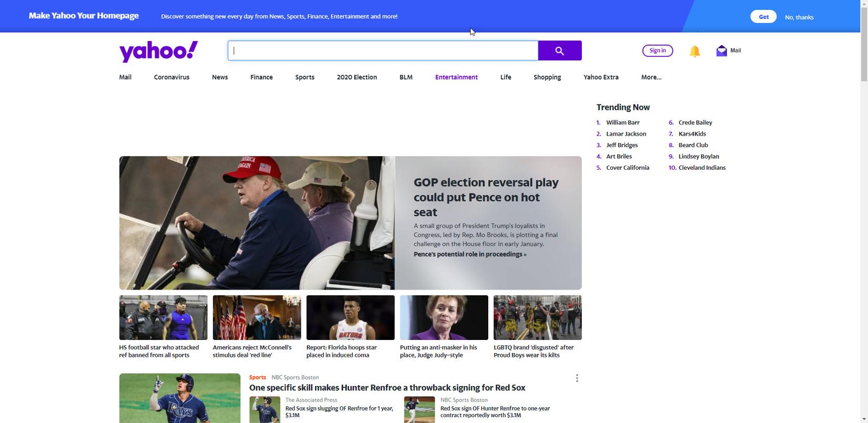Open trending topic William Barr
This screenshot has height=423, width=868.
623,122
